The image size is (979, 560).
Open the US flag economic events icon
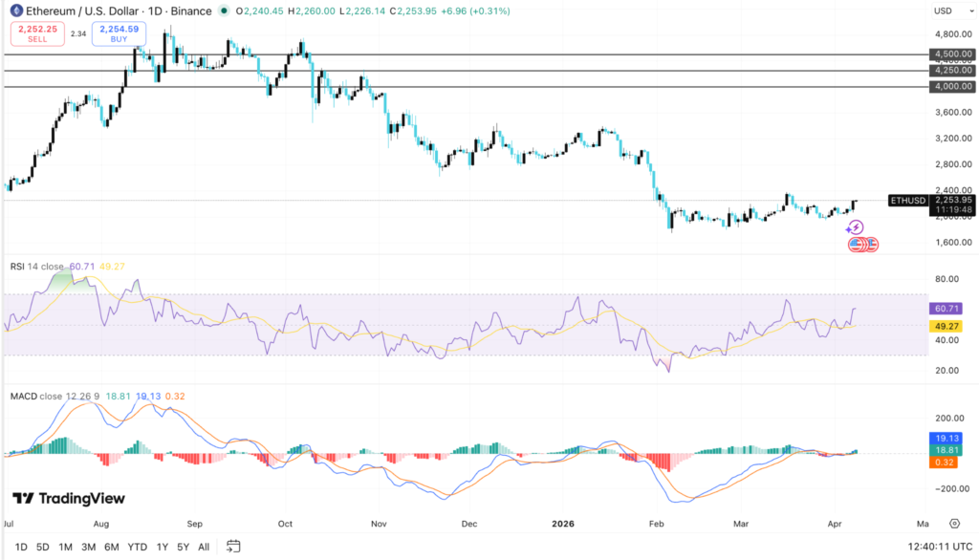pos(860,243)
